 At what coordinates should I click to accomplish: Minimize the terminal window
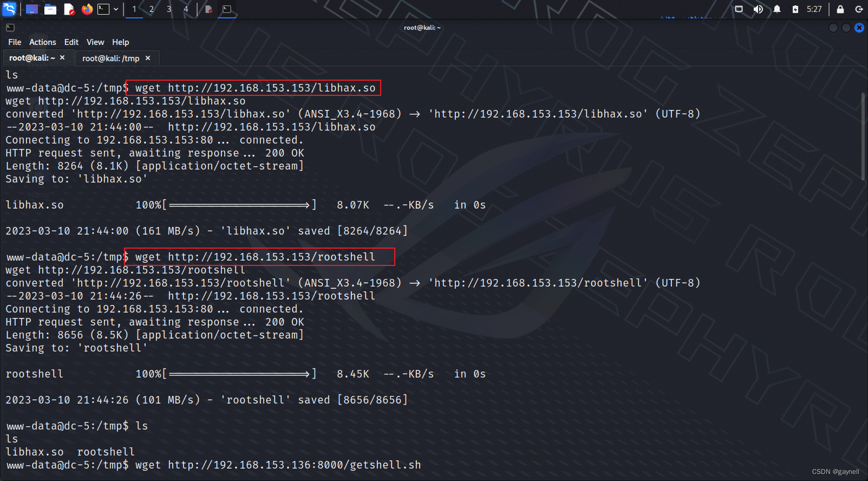(x=833, y=28)
